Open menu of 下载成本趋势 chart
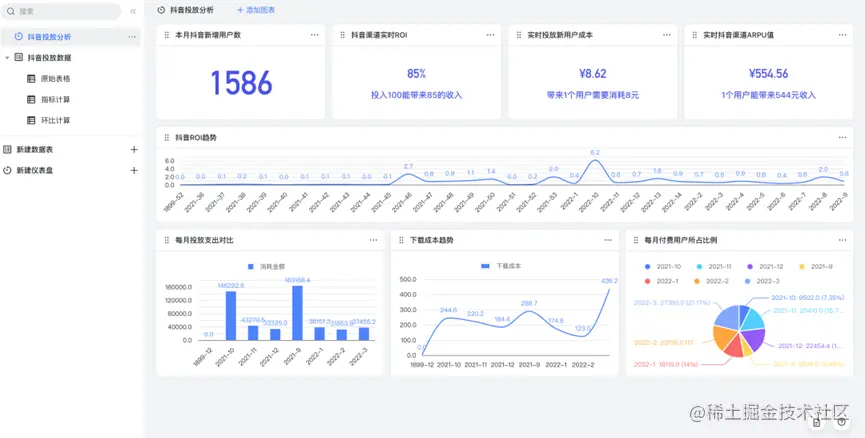865x438 pixels. [x=608, y=240]
